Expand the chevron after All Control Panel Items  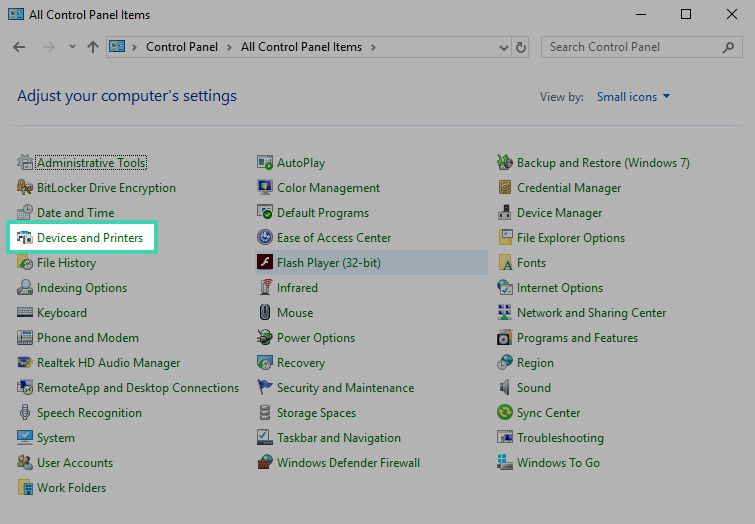tap(373, 47)
